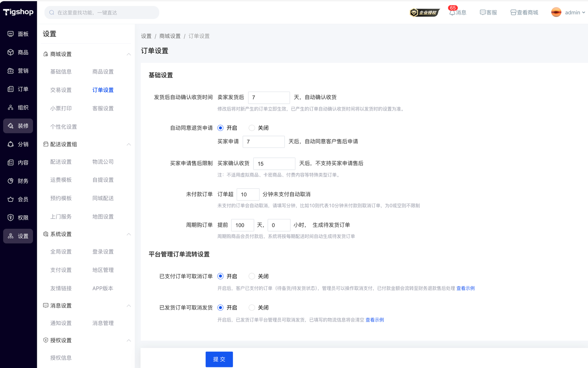Click the 未付款订单 minutes input field
Viewport: 588px width, 368px height.
point(248,194)
